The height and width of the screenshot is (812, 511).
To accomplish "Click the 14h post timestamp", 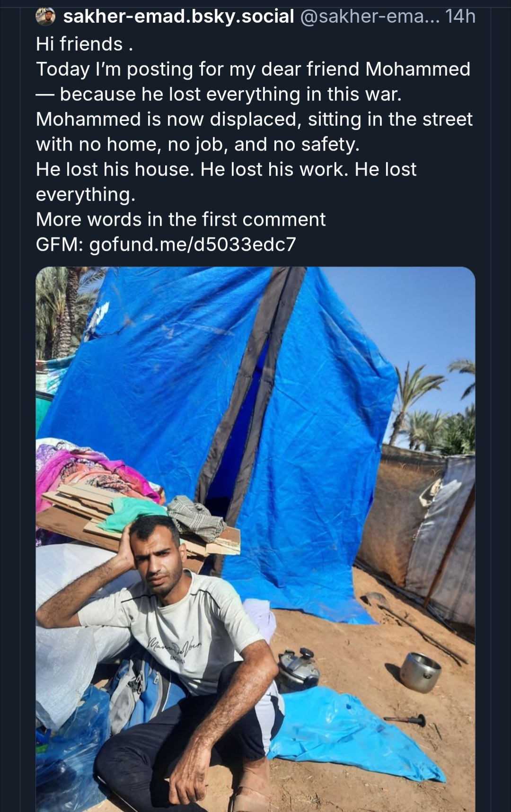I will click(460, 17).
